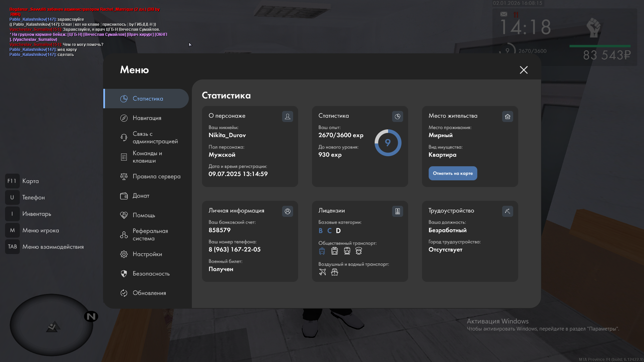Open the Донат section
This screenshot has width=644, height=362.
[141, 196]
